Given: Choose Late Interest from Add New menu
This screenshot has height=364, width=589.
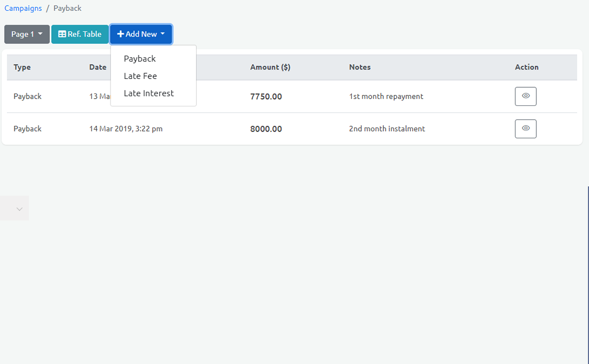Looking at the screenshot, I should (x=149, y=93).
